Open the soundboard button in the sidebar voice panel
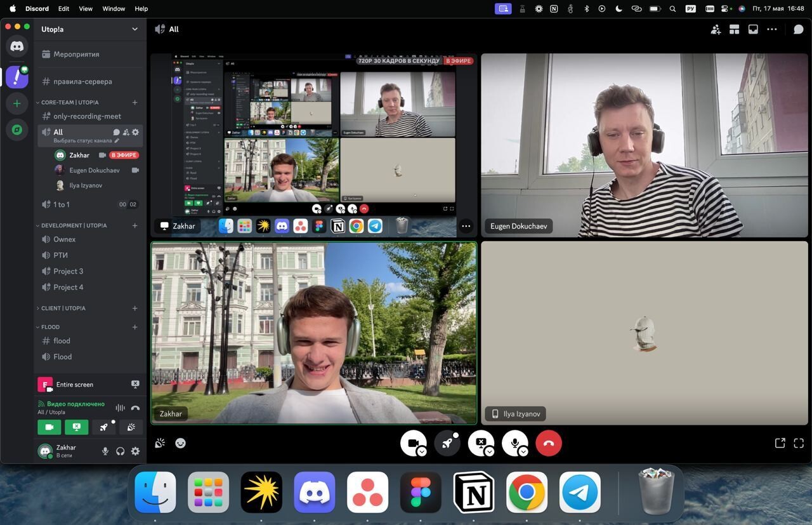 pyautogui.click(x=131, y=427)
